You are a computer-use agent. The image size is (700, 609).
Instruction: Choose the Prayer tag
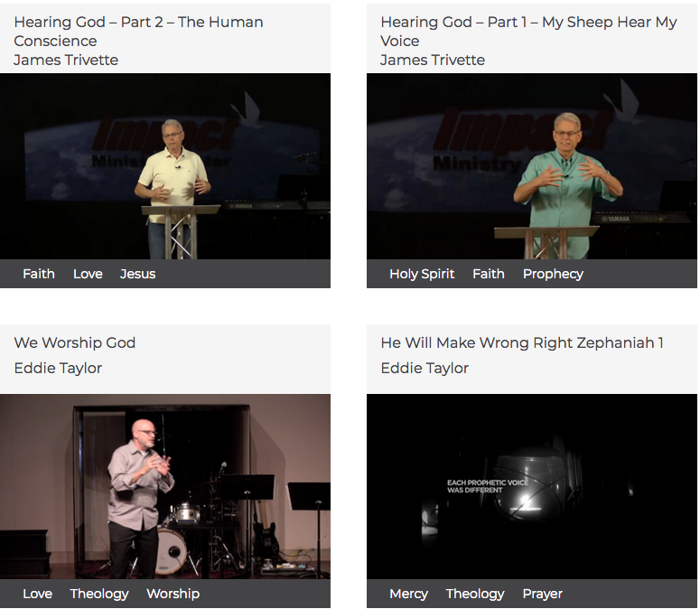(543, 594)
